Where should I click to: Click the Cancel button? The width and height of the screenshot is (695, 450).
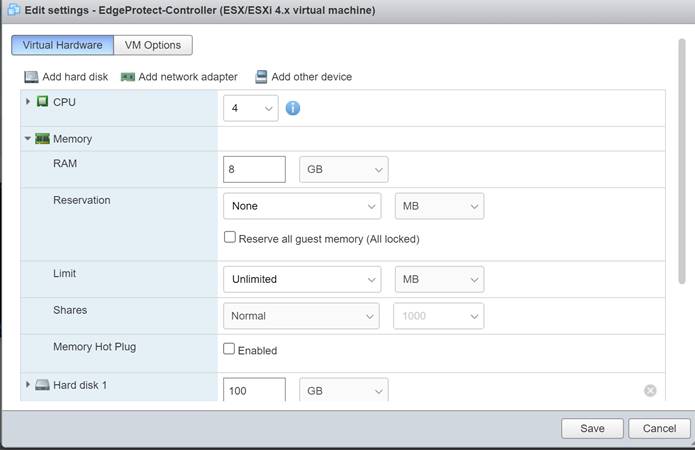(660, 428)
